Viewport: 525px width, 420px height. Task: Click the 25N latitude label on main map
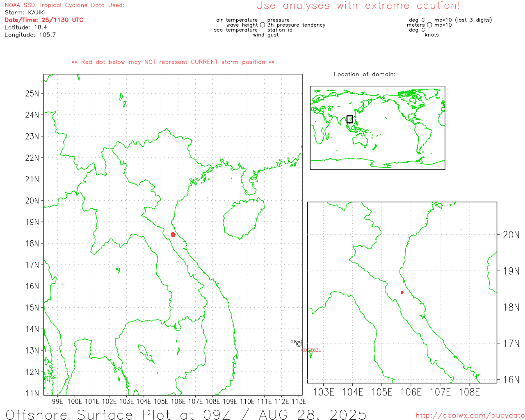(x=32, y=94)
